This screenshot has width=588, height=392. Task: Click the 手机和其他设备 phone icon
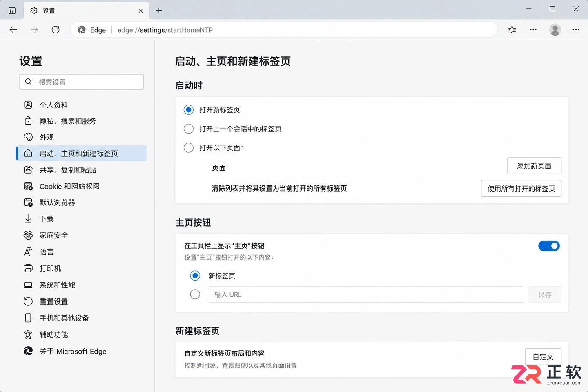coord(28,318)
